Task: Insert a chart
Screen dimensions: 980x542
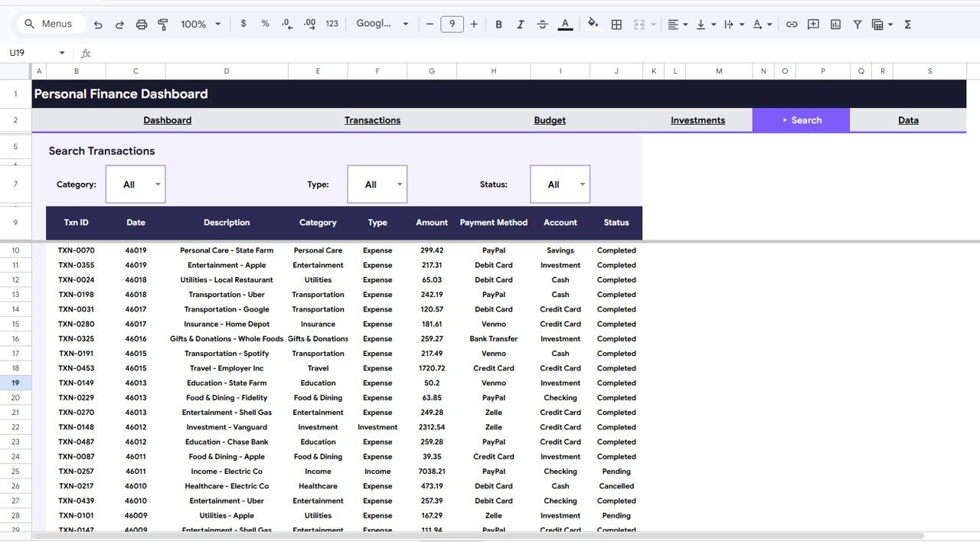Action: 835,24
